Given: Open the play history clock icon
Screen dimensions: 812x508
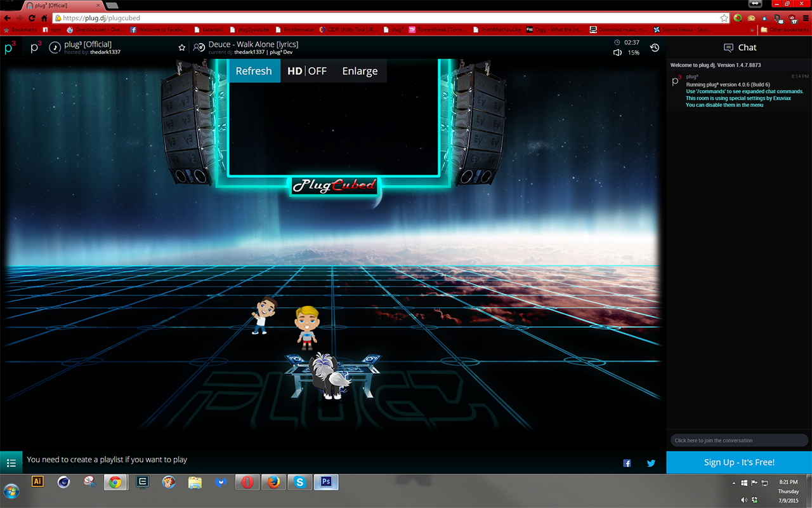Looking at the screenshot, I should click(x=655, y=48).
